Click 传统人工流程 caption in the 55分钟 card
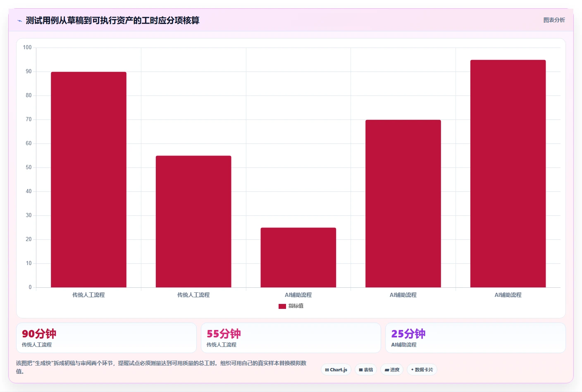The width and height of the screenshot is (582, 392). pyautogui.click(x=222, y=344)
